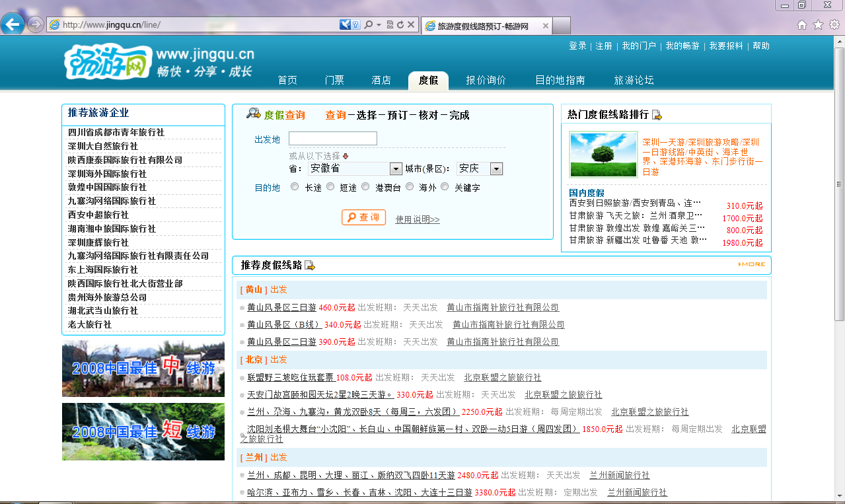This screenshot has width=845, height=504.
Task: Stop loading with the X icon in address bar
Action: 411,24
